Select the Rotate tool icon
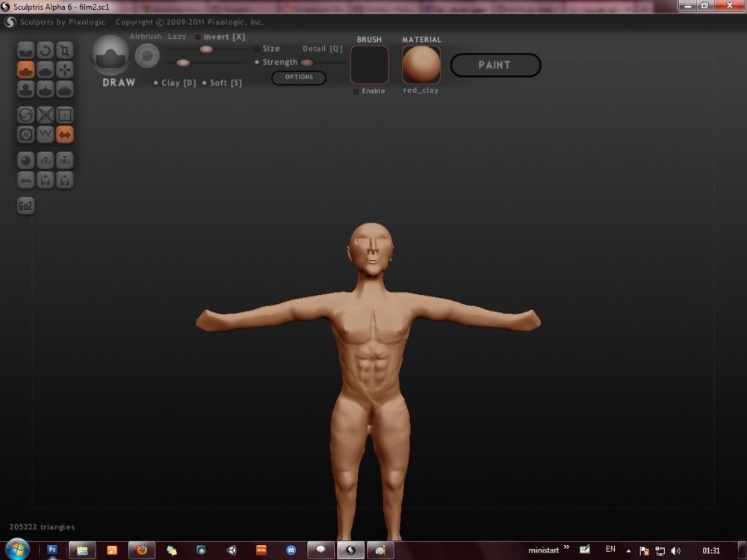This screenshot has width=747, height=560. tap(46, 51)
